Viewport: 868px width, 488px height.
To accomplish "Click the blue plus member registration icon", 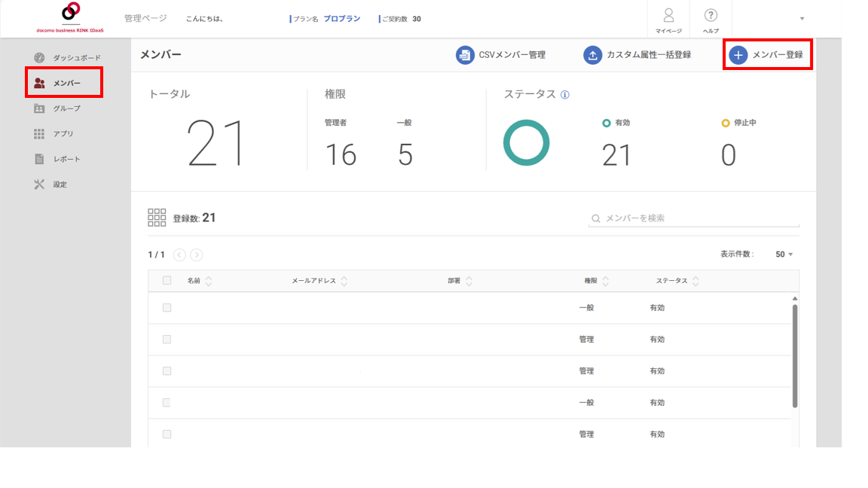I will [738, 55].
